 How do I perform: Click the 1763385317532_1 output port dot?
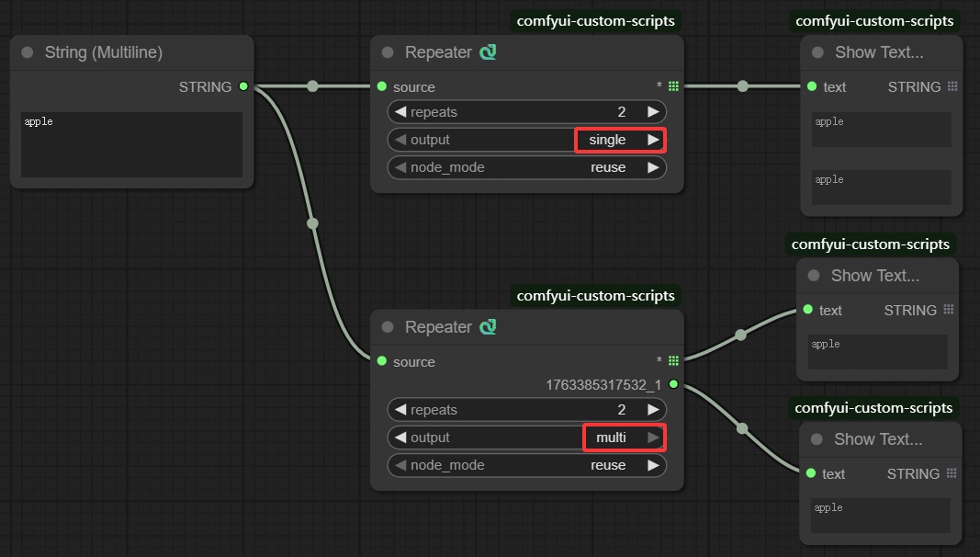(673, 384)
